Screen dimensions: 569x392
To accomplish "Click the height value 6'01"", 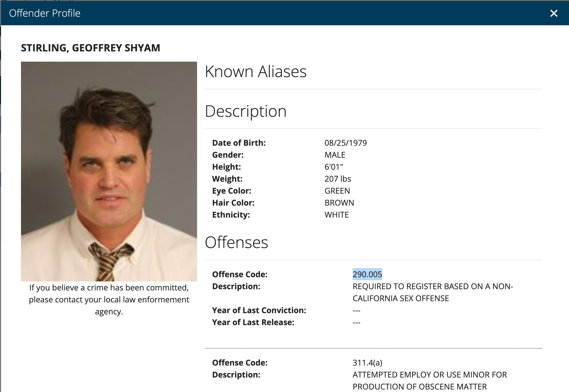I will coord(334,167).
